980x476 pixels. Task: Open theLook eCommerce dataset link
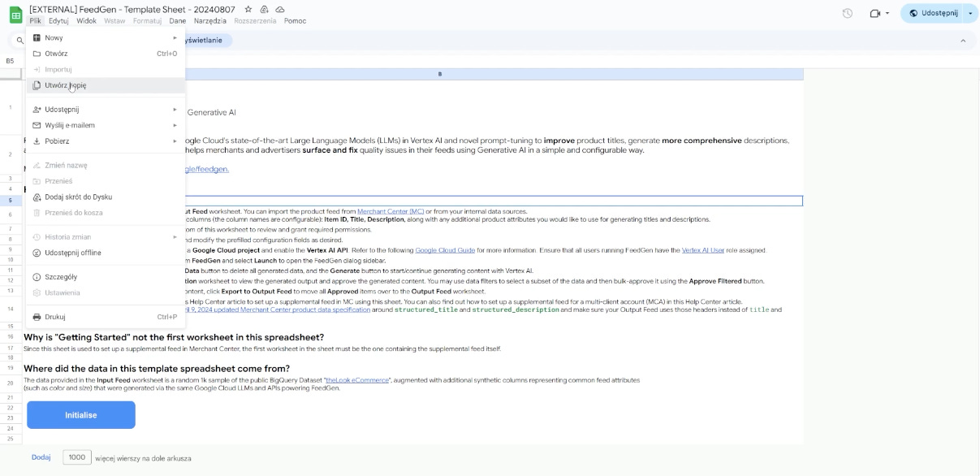[x=357, y=380]
